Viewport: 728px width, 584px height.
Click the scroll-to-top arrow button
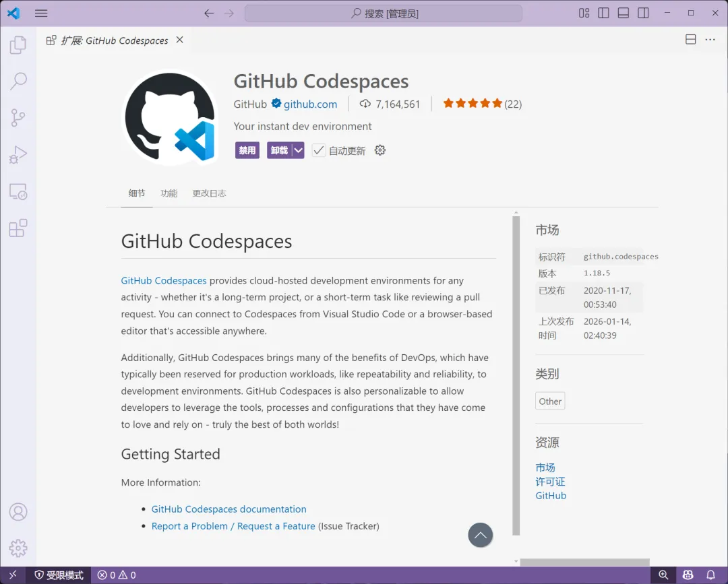point(481,536)
